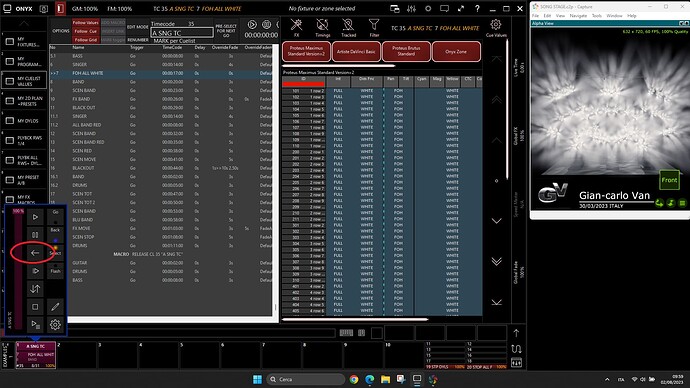Open the help question mark icon
Screen dimensions: 690x388
click(477, 8)
